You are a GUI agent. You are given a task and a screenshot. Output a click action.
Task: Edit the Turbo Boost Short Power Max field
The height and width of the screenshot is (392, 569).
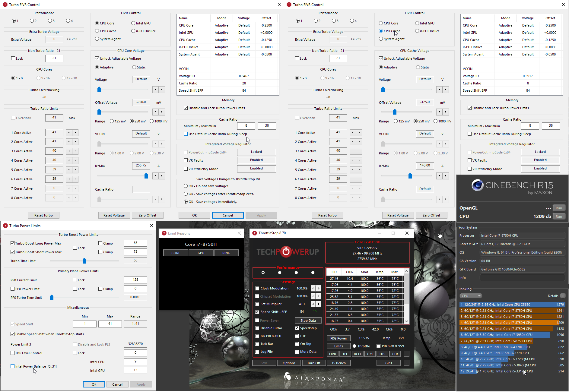coord(135,252)
